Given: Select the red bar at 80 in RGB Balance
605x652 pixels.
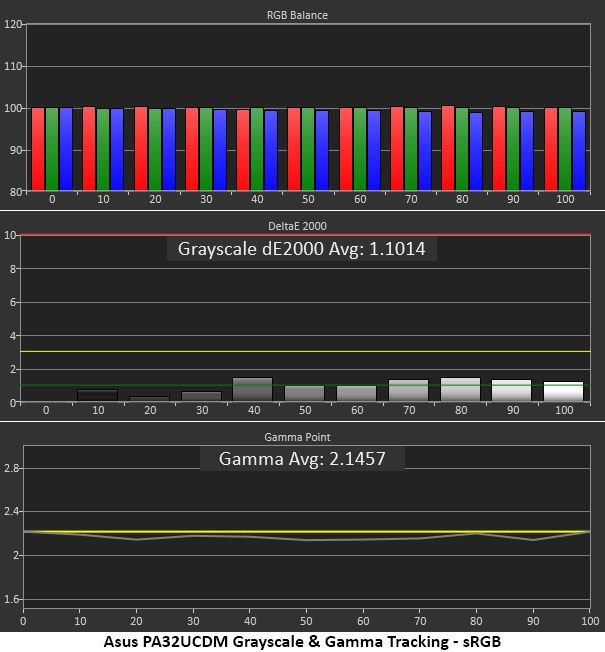Looking at the screenshot, I should pyautogui.click(x=448, y=148).
